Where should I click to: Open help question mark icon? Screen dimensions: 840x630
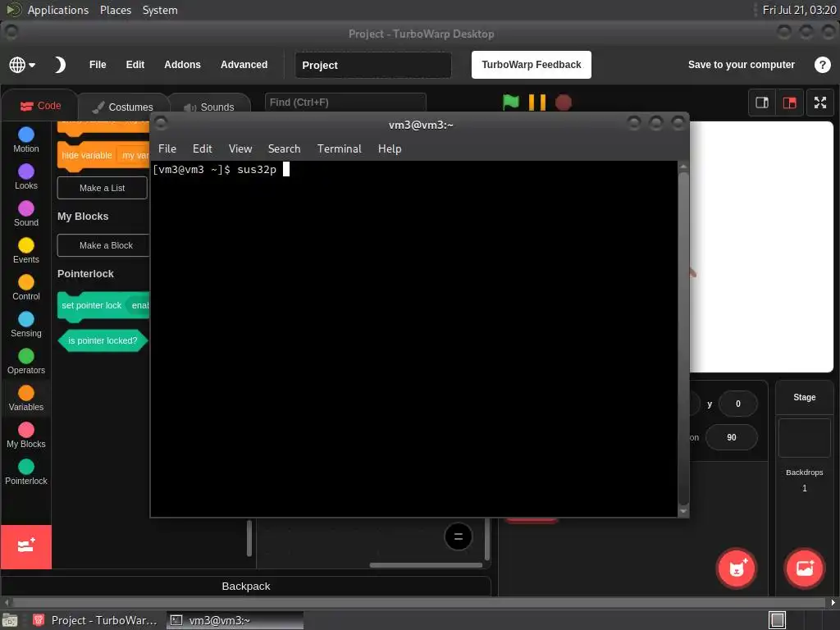(822, 65)
